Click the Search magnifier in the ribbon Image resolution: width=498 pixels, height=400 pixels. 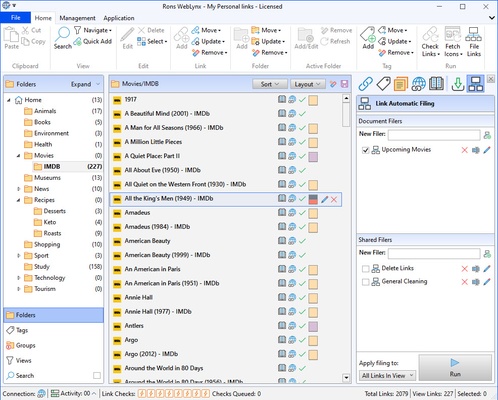63,38
